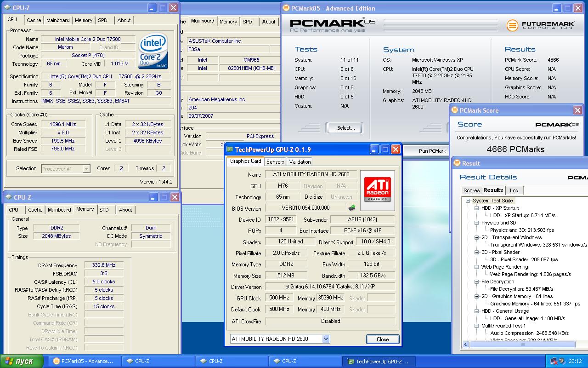This screenshot has width=588, height=368.
Task: Click the PCMark Score window title icon
Action: tap(455, 110)
